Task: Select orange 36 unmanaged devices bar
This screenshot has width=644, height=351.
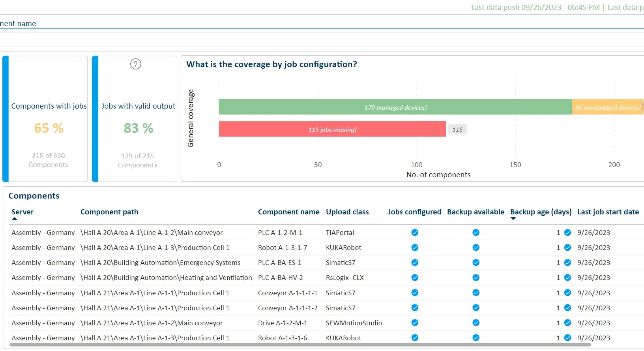Action: tap(608, 107)
